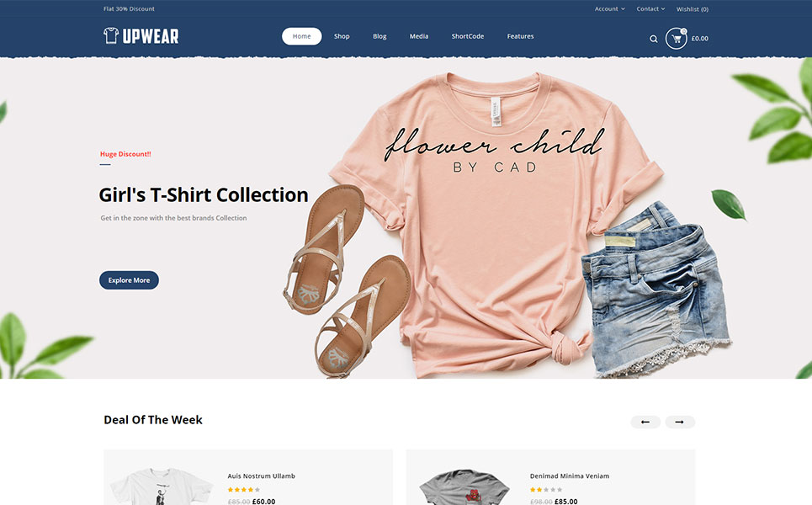Image resolution: width=812 pixels, height=505 pixels.
Task: Go to next deal with right arrow
Action: click(679, 423)
